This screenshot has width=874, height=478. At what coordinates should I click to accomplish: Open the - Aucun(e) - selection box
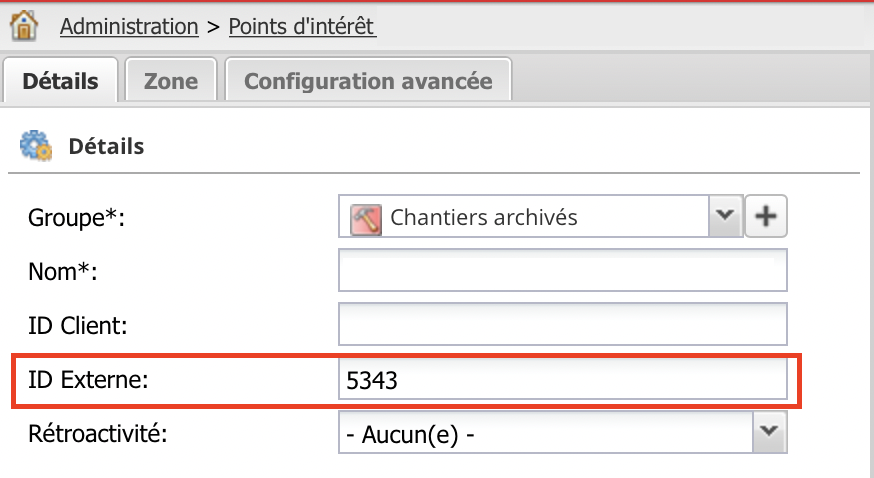tap(545, 436)
